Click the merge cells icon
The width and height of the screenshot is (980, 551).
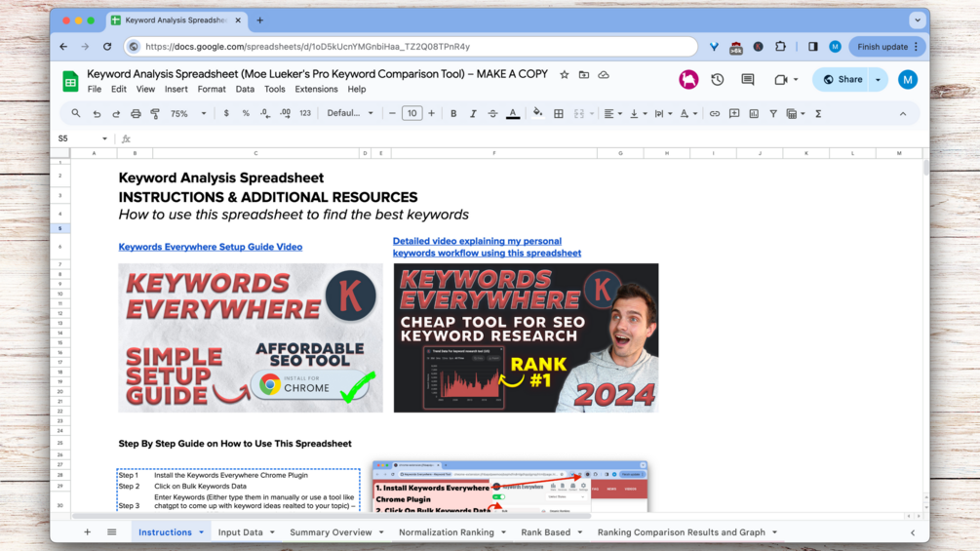[579, 114]
